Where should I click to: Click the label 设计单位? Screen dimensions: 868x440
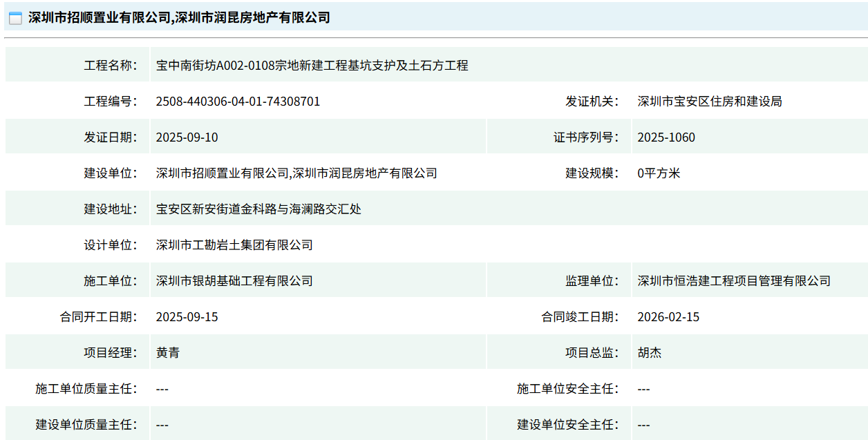[x=111, y=245]
